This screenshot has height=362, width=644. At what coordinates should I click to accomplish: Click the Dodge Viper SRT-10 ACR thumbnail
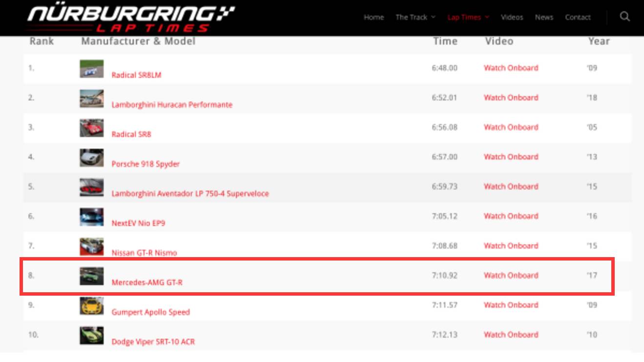[x=92, y=336]
